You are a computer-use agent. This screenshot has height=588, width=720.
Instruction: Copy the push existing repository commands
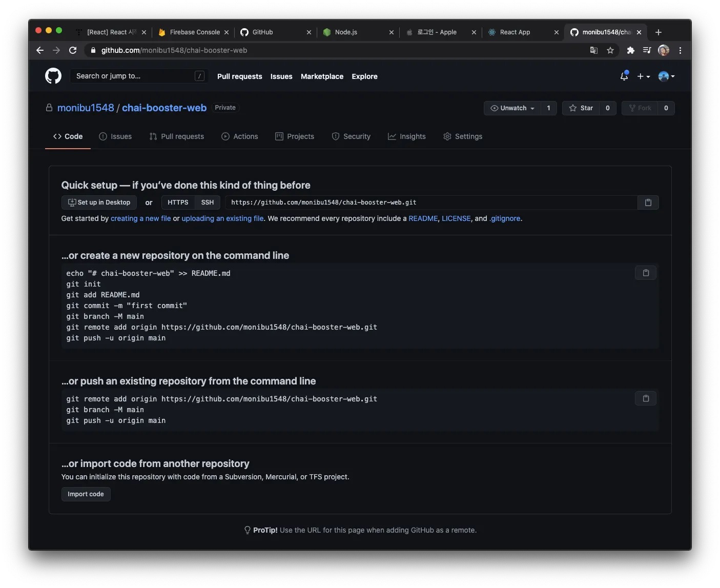(x=646, y=398)
